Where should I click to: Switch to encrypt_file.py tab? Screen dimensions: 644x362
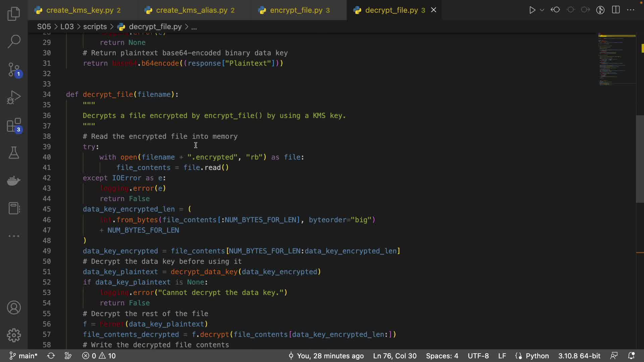pyautogui.click(x=296, y=10)
